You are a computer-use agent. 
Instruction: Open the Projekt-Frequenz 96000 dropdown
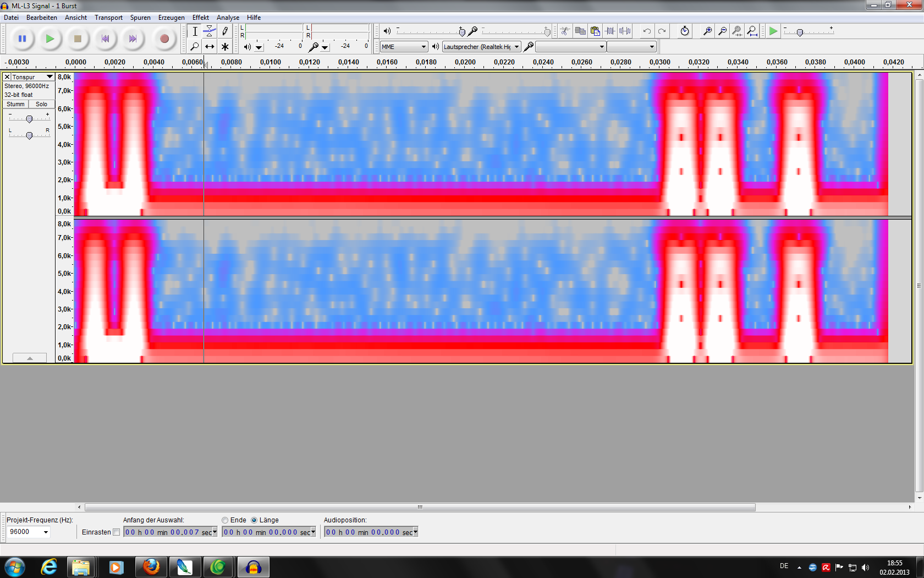(46, 532)
